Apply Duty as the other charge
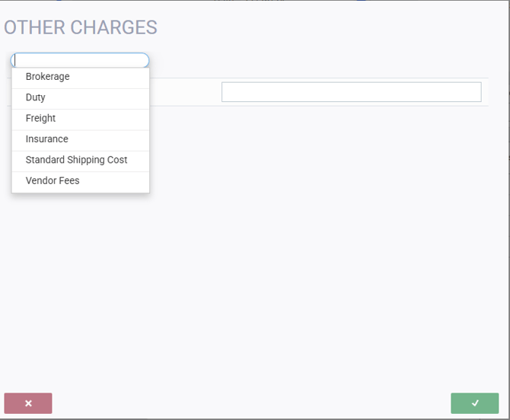This screenshot has width=510, height=420. pyautogui.click(x=36, y=97)
